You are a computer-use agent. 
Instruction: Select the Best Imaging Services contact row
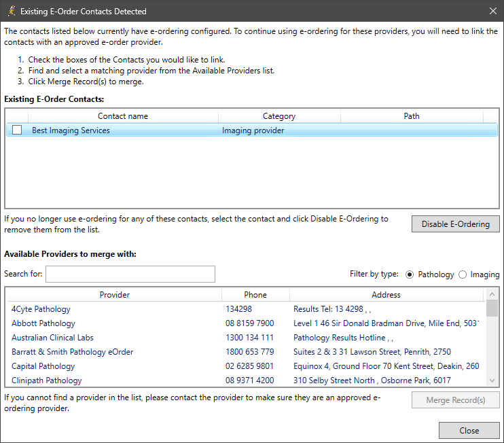tap(252, 130)
